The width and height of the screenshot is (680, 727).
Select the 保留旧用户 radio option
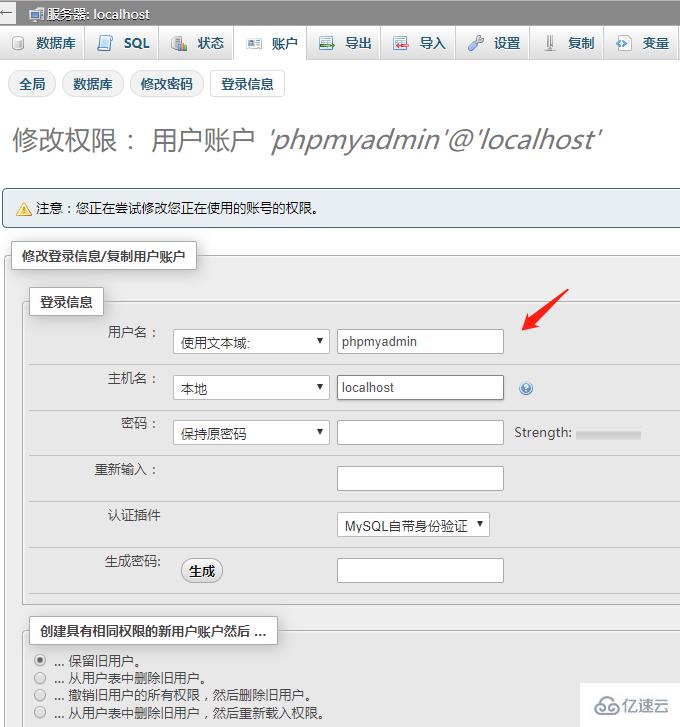(40, 660)
